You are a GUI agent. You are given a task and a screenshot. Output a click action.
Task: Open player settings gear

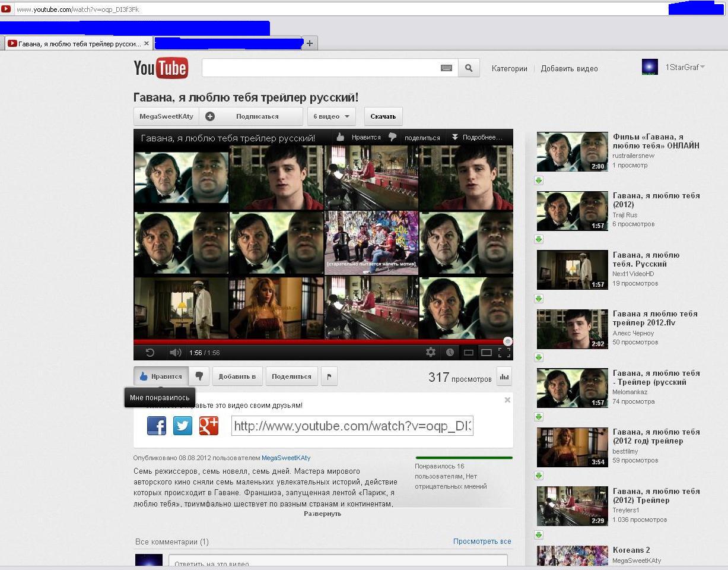click(x=431, y=352)
